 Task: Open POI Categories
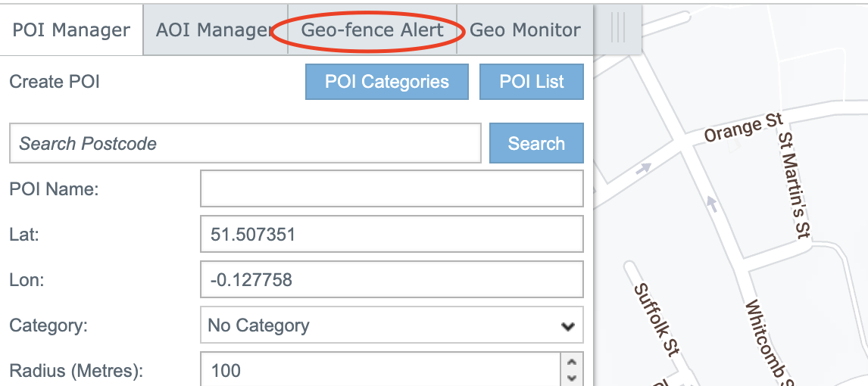point(386,82)
